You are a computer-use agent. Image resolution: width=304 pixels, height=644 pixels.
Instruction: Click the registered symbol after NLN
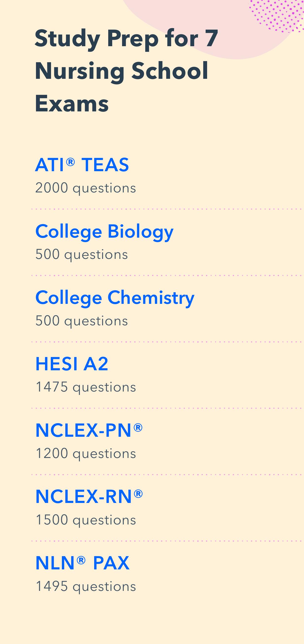tap(81, 560)
